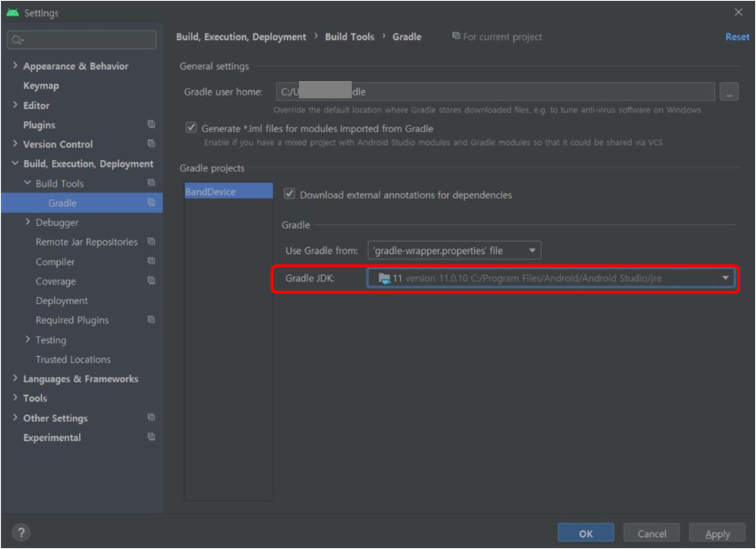Screen dimensions: 756x549
Task: Toggle Download external annotations for dependencies
Action: click(x=289, y=195)
